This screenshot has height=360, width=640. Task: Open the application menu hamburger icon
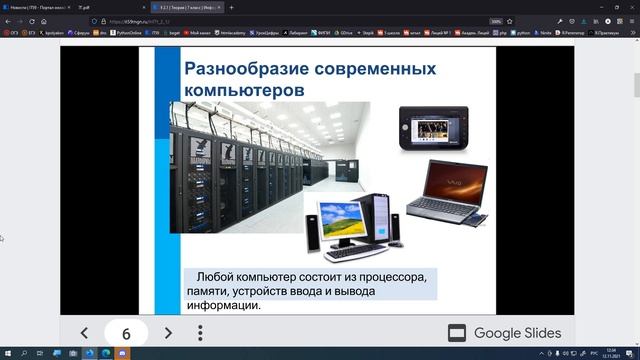point(632,21)
